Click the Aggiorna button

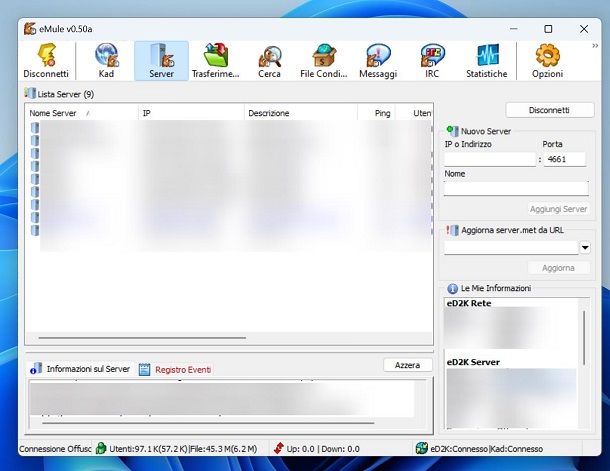[x=558, y=268]
